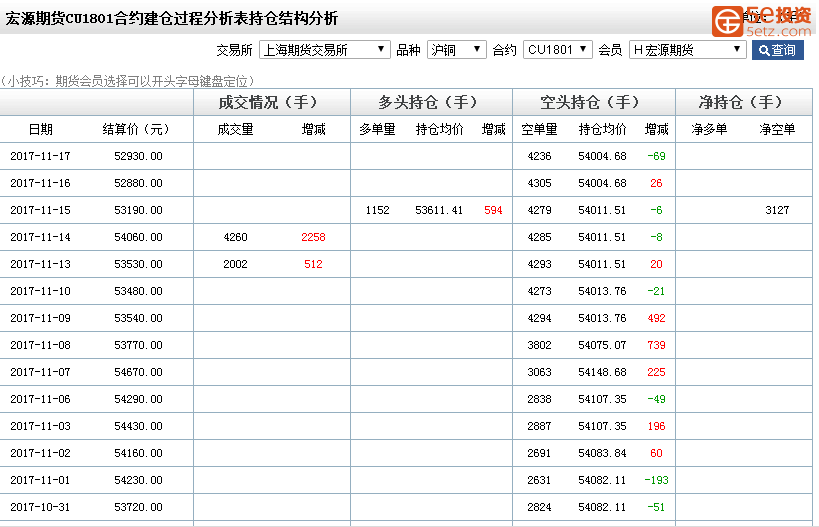Click short position value 4305
Viewport: 819px width, 527px height.
click(539, 183)
